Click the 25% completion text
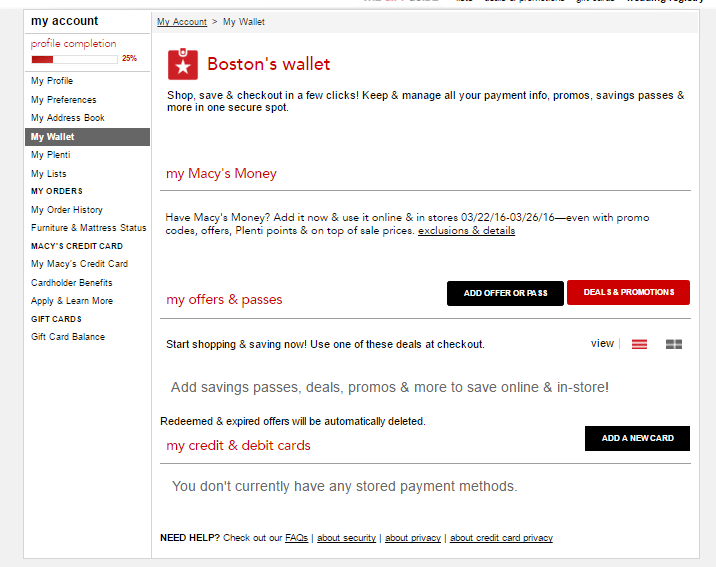 pos(129,58)
